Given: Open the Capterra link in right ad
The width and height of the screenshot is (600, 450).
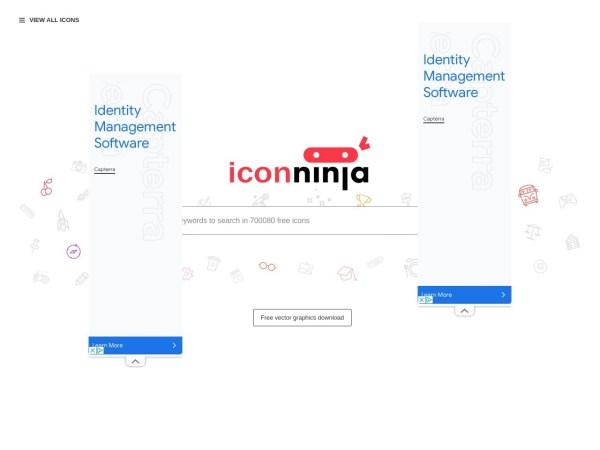Looking at the screenshot, I should 434,119.
